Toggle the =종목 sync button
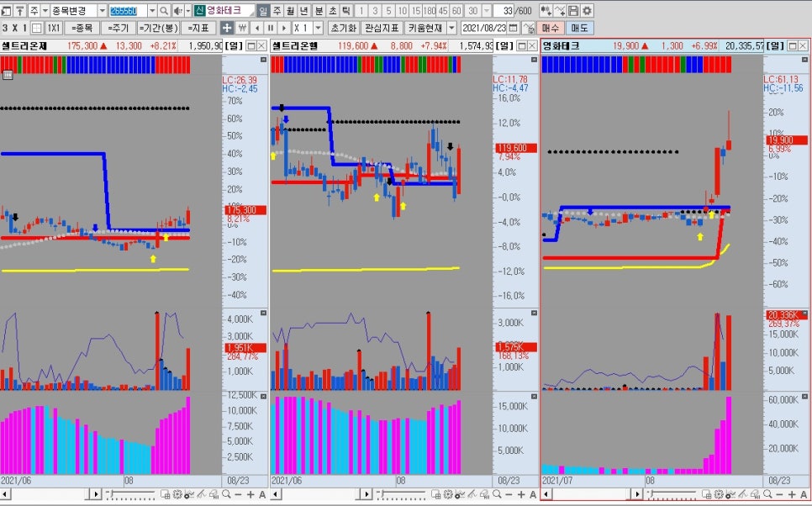812x506 pixels. click(x=82, y=28)
